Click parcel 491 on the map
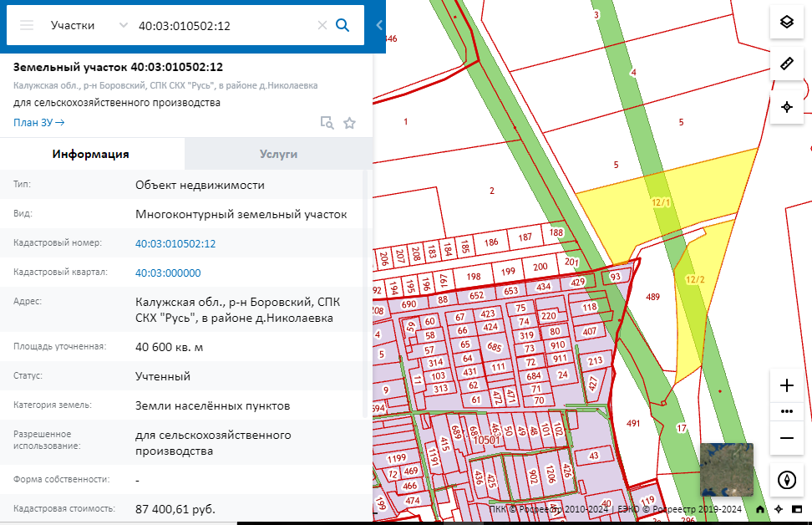 (633, 423)
